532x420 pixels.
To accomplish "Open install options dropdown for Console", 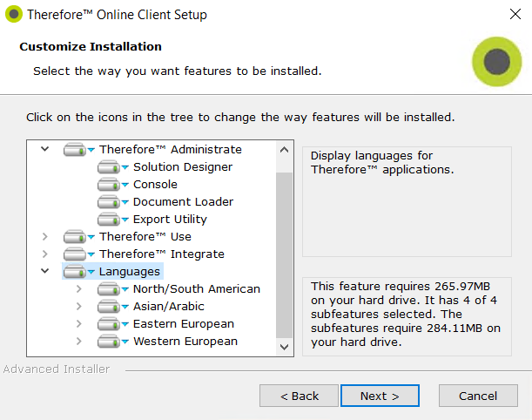I will [x=125, y=185].
